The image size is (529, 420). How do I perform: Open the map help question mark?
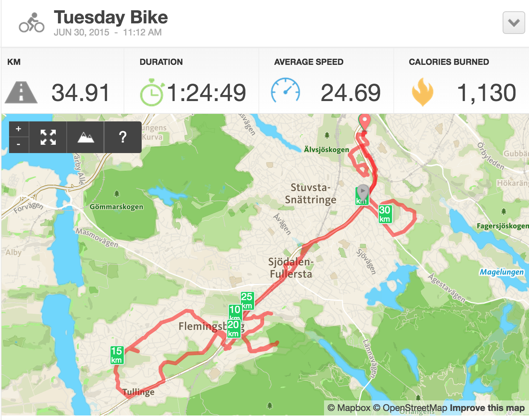pos(122,137)
